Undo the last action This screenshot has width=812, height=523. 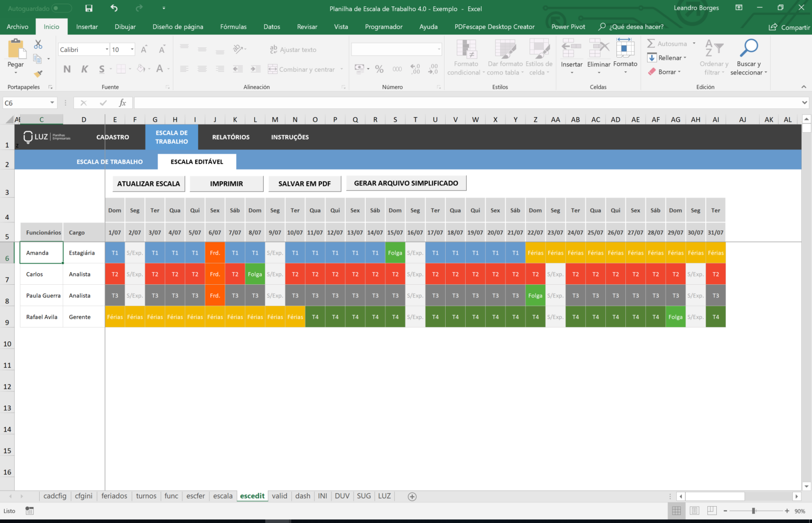click(x=113, y=8)
